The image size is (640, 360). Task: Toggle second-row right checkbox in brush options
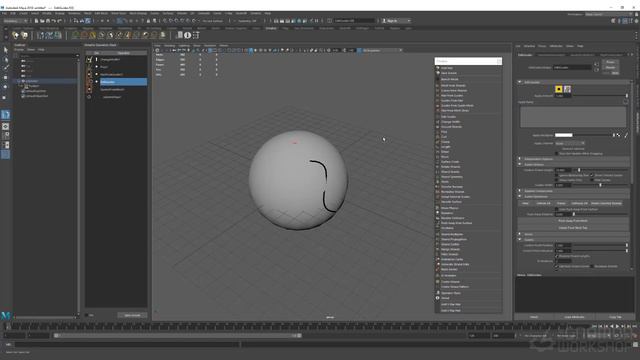(x=592, y=180)
